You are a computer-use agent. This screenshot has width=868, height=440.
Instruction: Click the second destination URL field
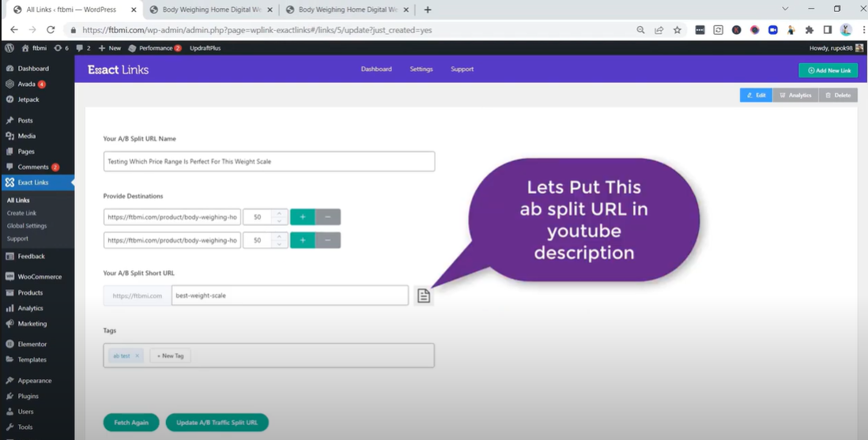point(172,240)
